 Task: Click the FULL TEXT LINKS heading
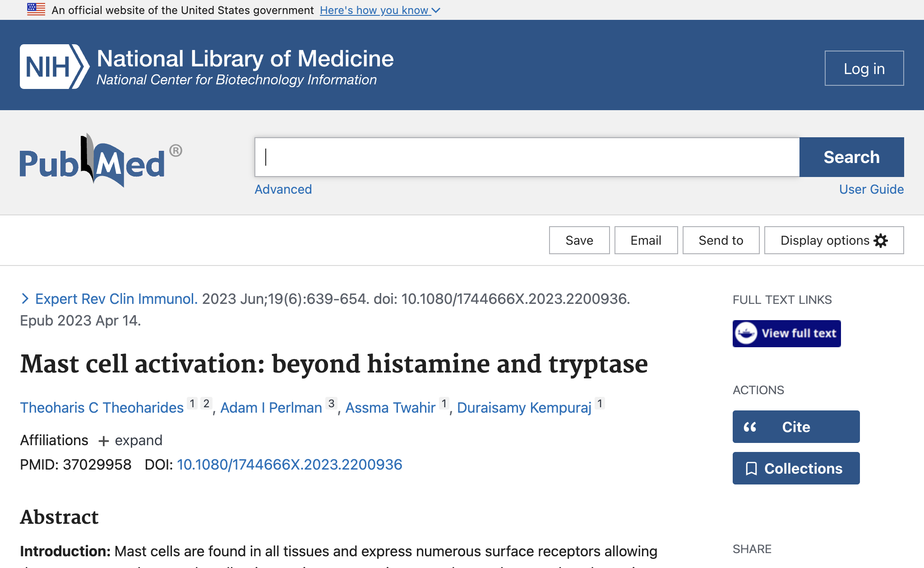coord(782,300)
